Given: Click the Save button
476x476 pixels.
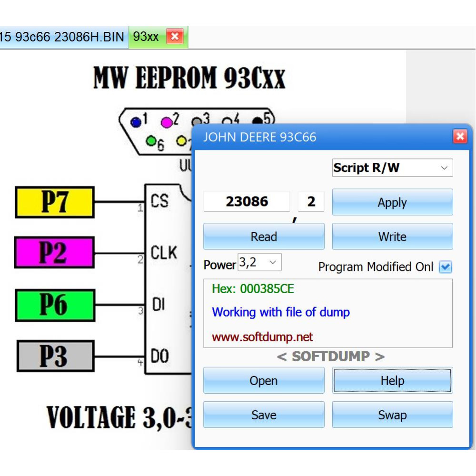Looking at the screenshot, I should (264, 415).
